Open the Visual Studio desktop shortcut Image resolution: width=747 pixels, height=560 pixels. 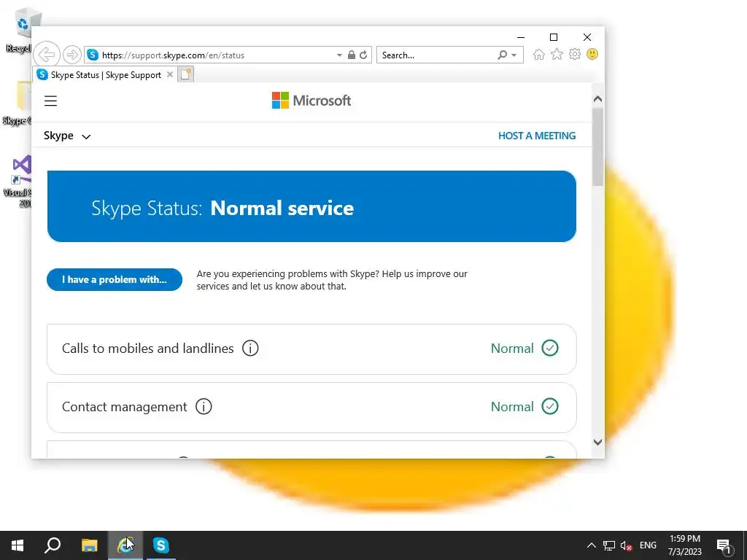point(21,181)
